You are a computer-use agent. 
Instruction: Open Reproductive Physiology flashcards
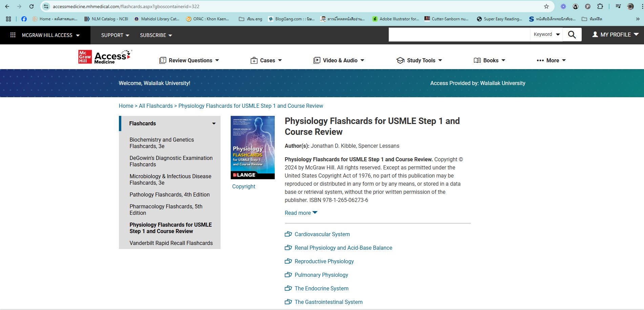[324, 261]
